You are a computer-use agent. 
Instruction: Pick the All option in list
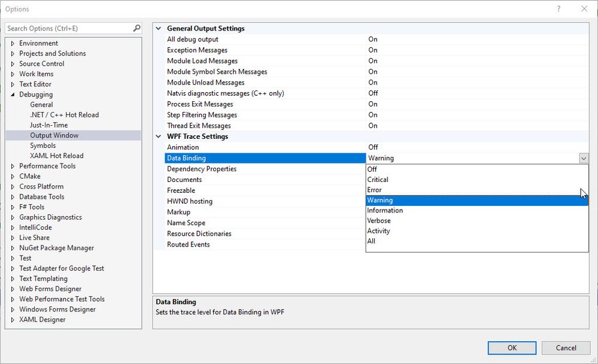[372, 241]
